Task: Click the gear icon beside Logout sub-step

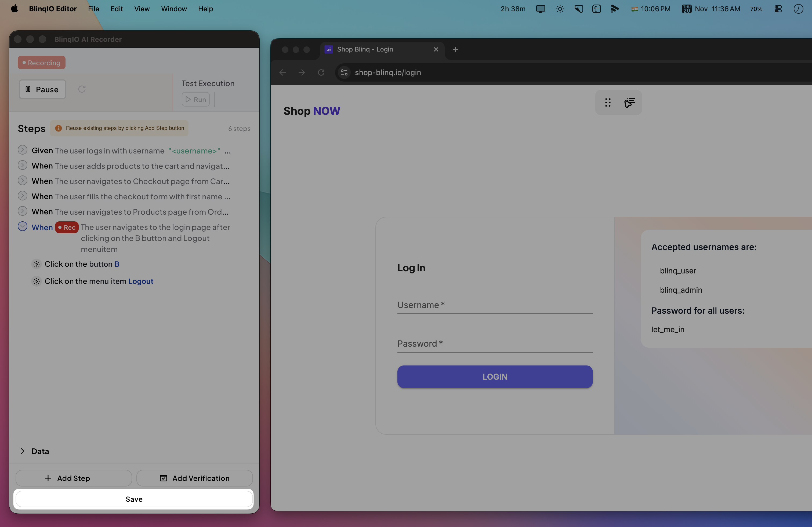Action: 37,281
